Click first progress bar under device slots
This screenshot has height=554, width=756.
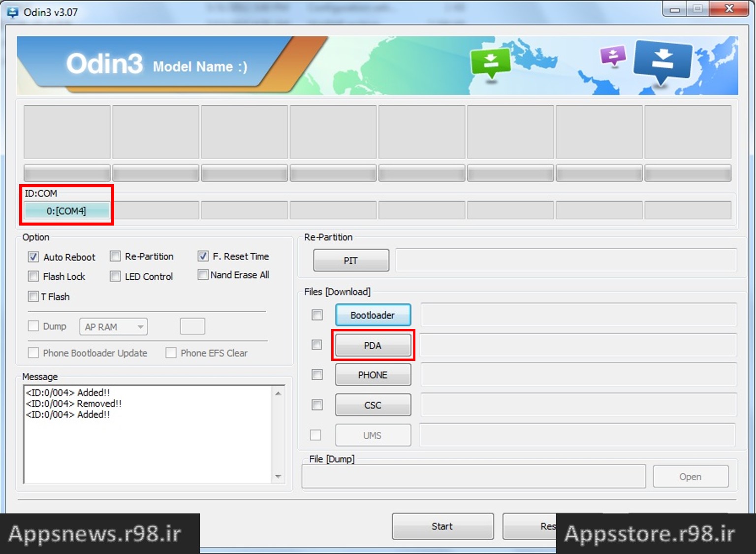pos(67,173)
